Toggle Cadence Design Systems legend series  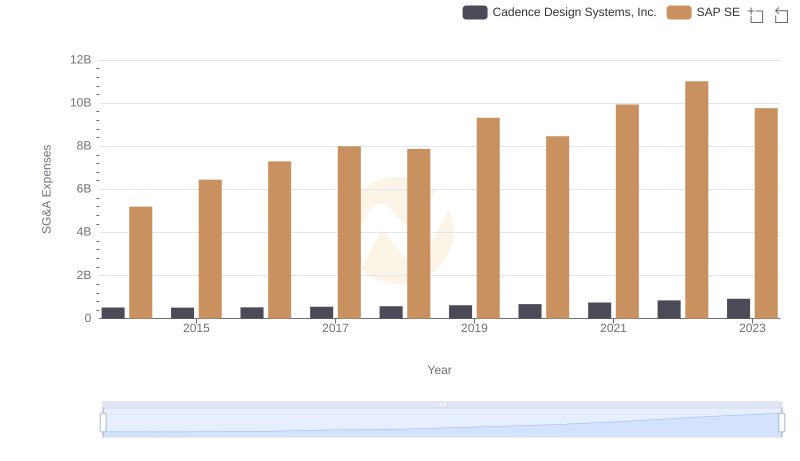click(x=559, y=12)
